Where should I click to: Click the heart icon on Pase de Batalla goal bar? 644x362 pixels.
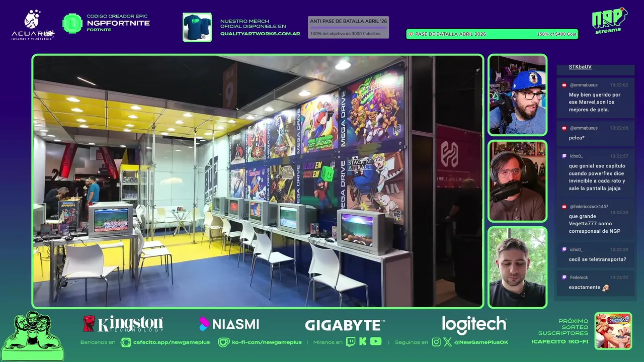click(x=411, y=34)
